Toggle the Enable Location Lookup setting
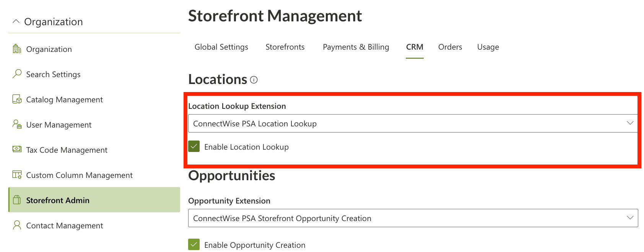The height and width of the screenshot is (252, 644). click(x=194, y=146)
